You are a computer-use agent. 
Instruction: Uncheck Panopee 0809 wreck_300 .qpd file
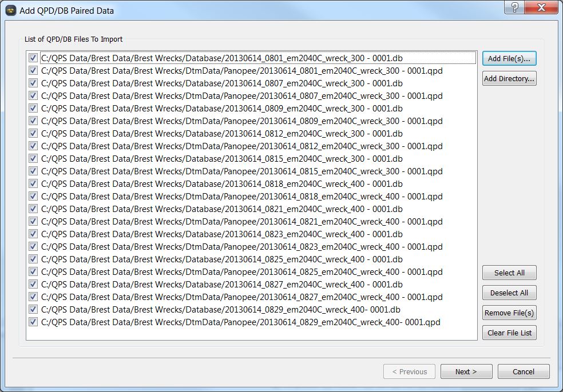(x=33, y=121)
